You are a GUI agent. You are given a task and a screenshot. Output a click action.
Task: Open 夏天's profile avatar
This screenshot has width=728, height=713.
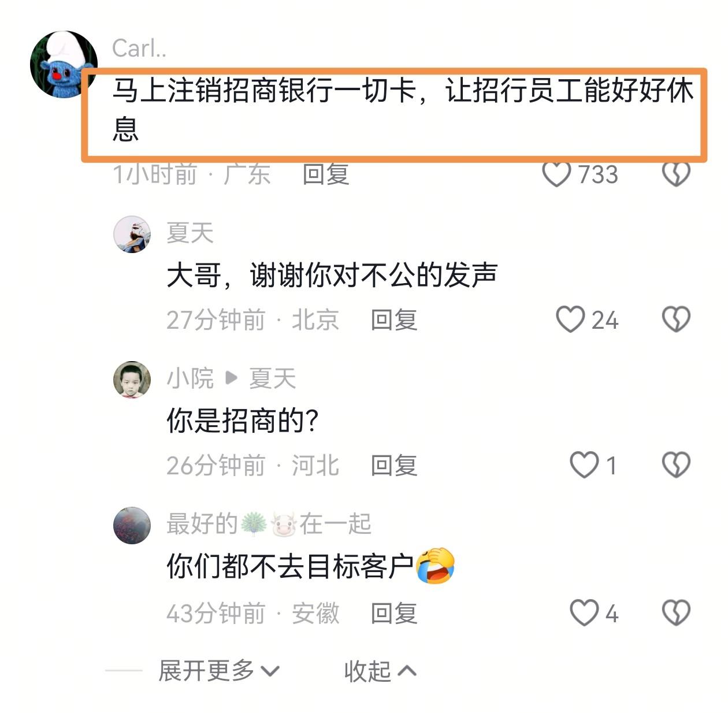(132, 234)
